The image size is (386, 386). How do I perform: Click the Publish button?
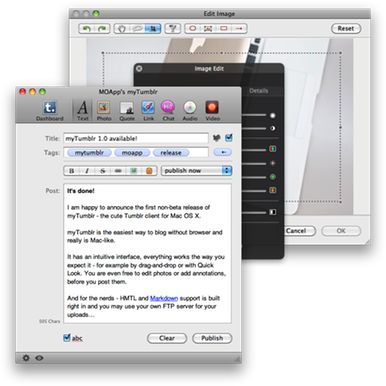click(212, 338)
